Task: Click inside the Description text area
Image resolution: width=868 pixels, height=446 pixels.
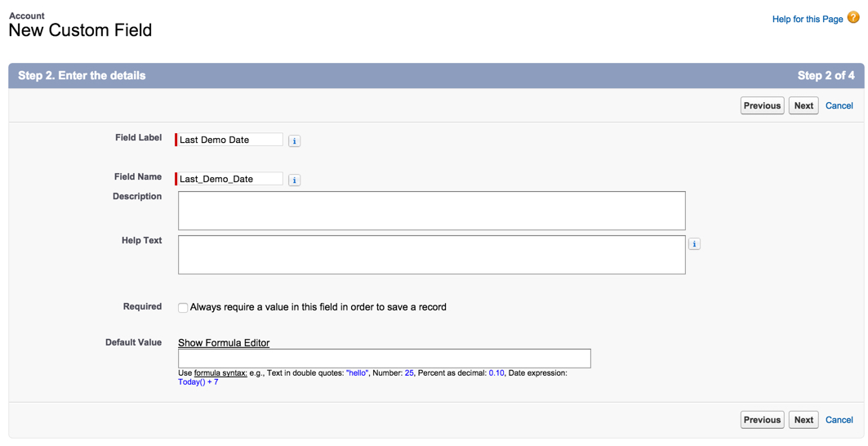Action: pos(431,211)
